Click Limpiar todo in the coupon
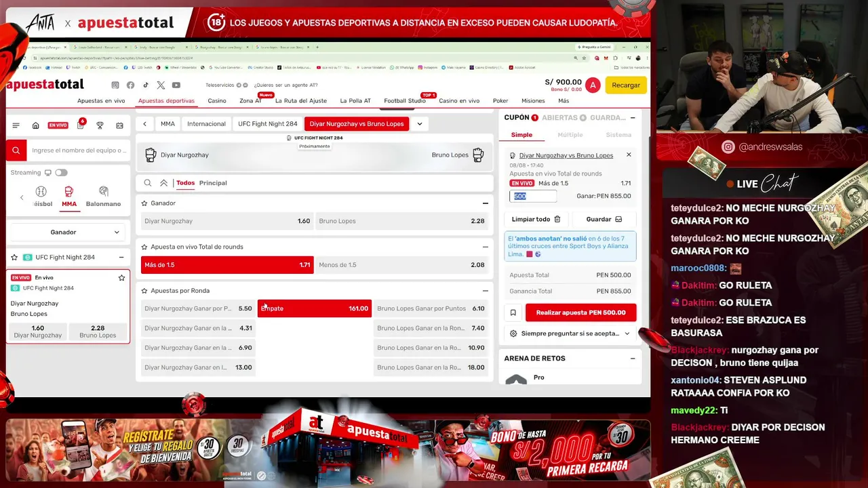868x488 pixels. (x=536, y=220)
